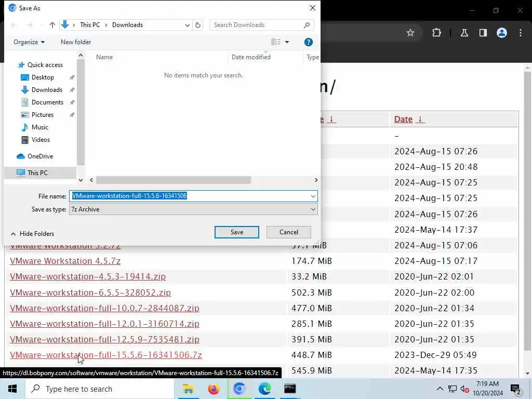Screen dimensions: 532x399
Task: Open Chrome Labs flask icon
Action: 464,33
